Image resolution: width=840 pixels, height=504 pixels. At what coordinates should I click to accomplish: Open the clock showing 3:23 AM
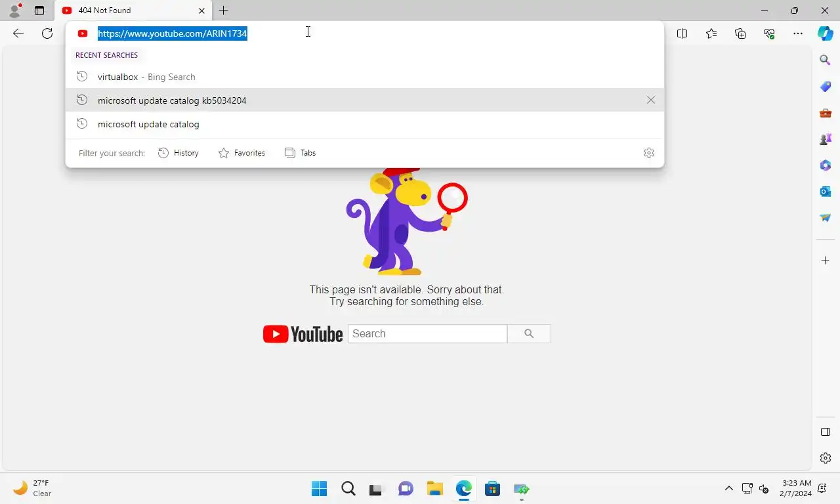(796, 488)
